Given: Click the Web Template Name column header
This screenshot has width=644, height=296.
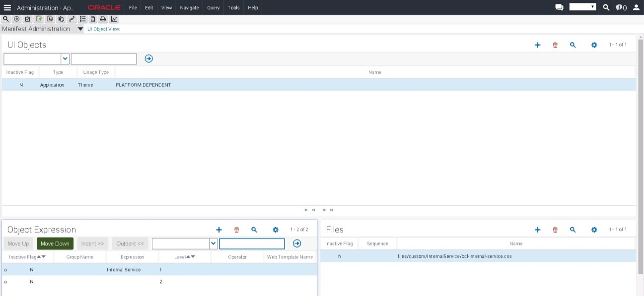Looking at the screenshot, I should click(290, 257).
